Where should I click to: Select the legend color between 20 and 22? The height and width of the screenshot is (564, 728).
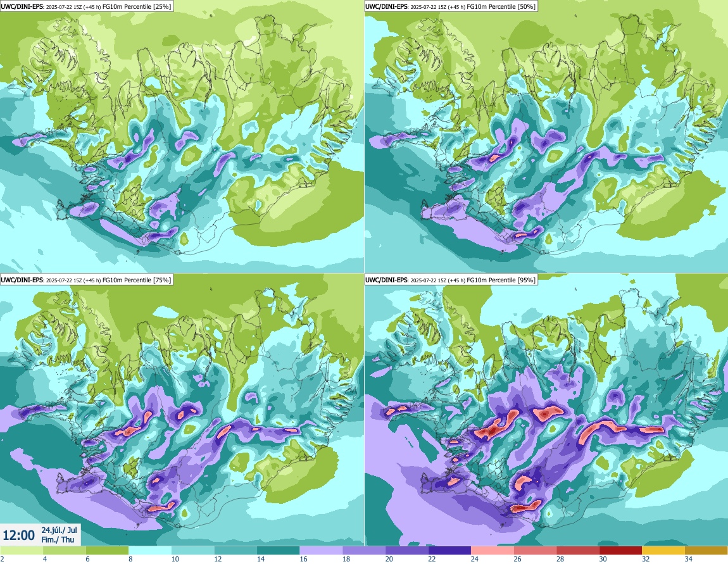(x=406, y=551)
